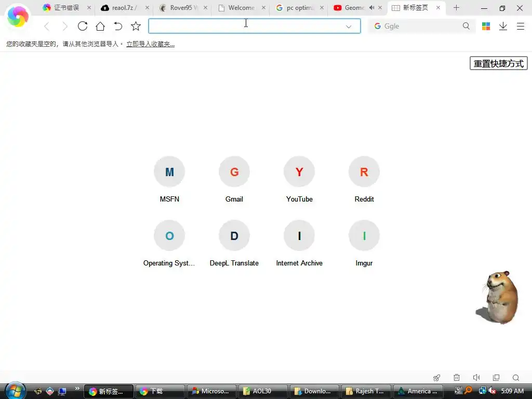Close the Welcome tab
Viewport: 532px width, 399px height.
(263, 8)
